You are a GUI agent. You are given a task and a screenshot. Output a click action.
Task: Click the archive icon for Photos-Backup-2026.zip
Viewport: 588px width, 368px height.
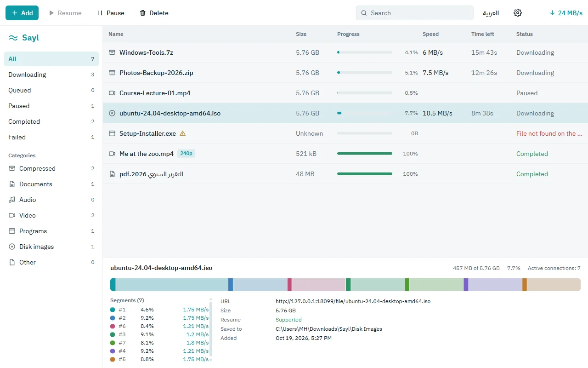[112, 73]
